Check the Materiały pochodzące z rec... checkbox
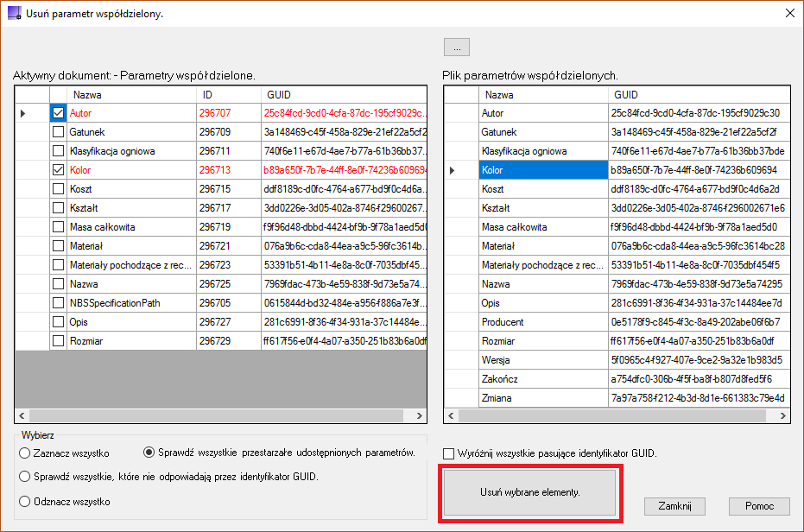804x532 pixels. tap(59, 265)
